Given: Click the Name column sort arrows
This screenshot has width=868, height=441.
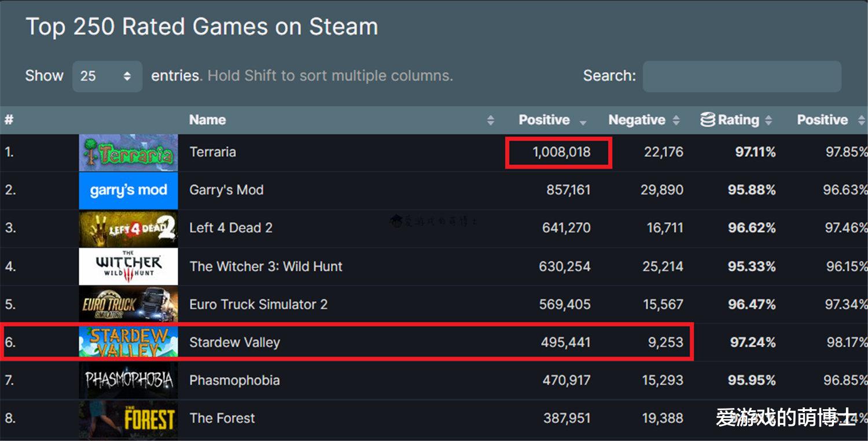Looking at the screenshot, I should [491, 120].
